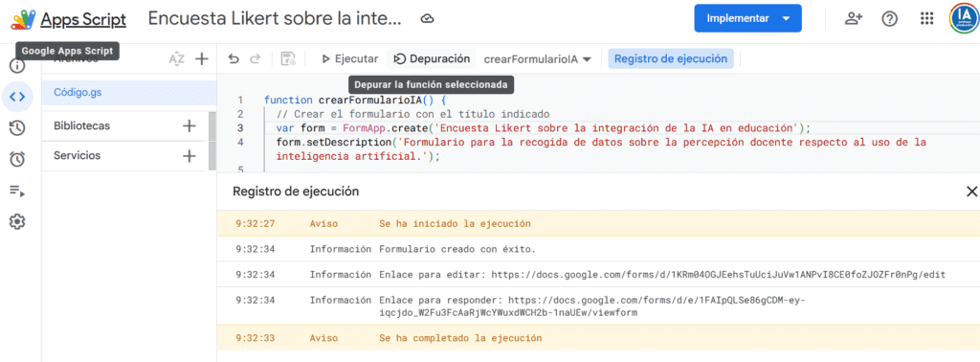The height and width of the screenshot is (362, 980).
Task: Click the Ejecutar run button
Action: 350,58
